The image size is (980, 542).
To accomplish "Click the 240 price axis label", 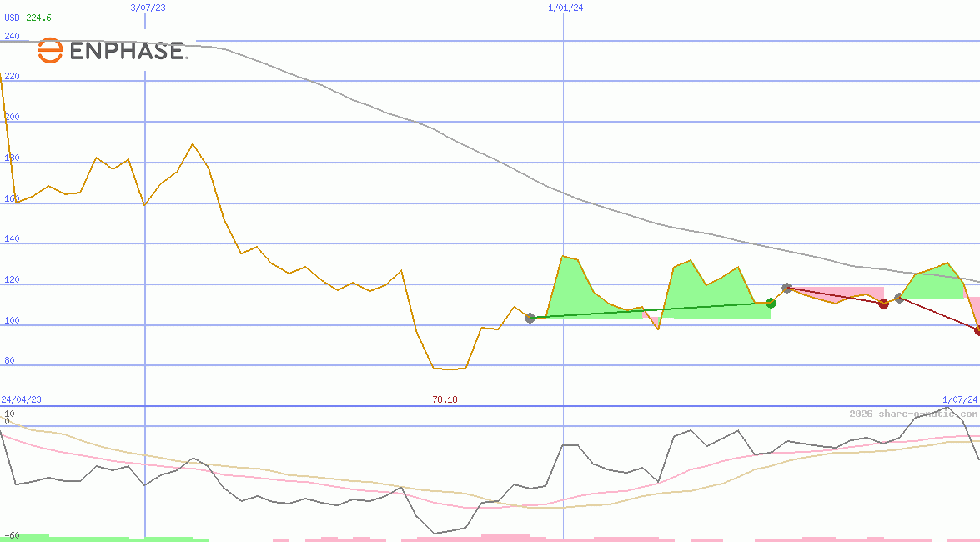I will point(10,36).
